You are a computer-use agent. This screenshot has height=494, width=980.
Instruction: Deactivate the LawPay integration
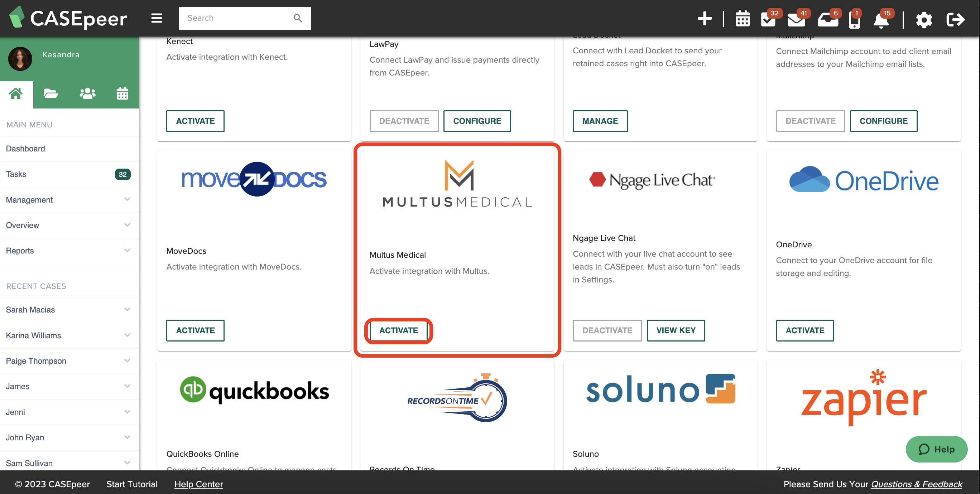(404, 121)
